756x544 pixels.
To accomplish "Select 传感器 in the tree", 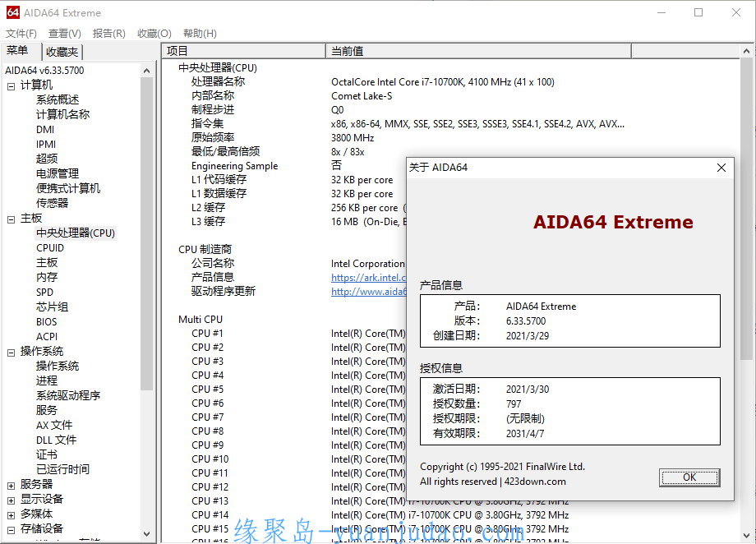I will [x=52, y=203].
